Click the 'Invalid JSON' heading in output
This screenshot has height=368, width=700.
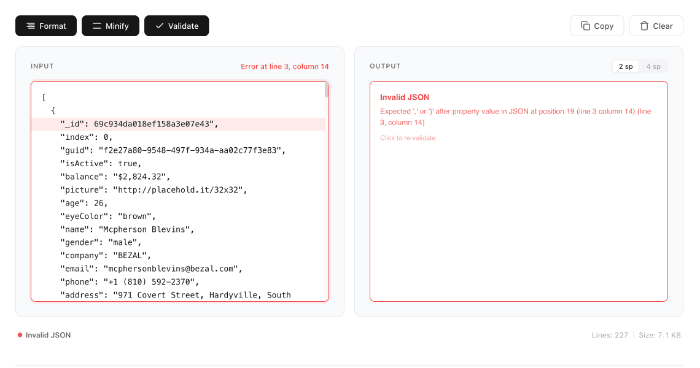click(404, 97)
